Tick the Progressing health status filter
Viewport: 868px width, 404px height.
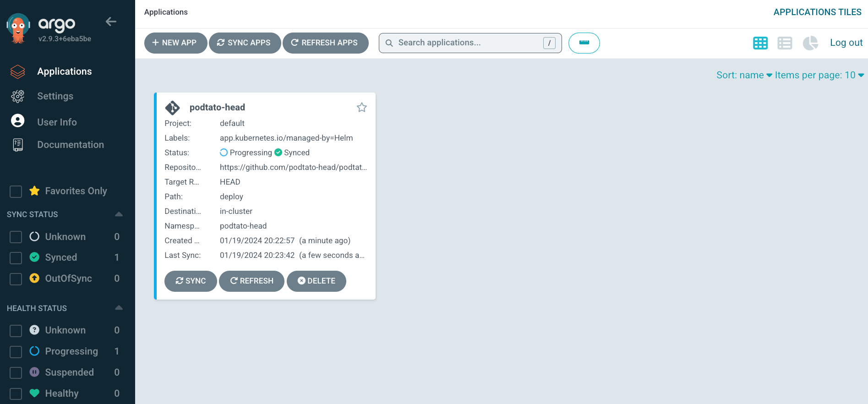16,352
